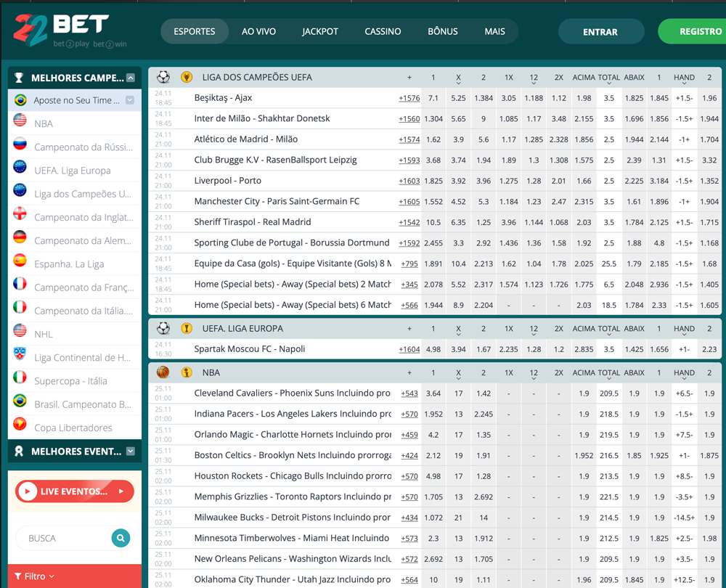The height and width of the screenshot is (588, 726).
Task: Open the JACKPOT tab
Action: 320,31
